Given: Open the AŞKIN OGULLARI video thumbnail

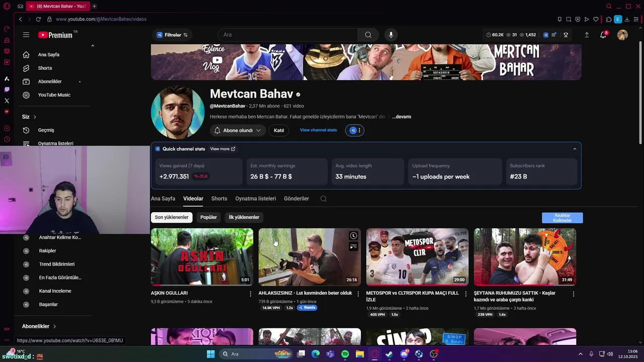Looking at the screenshot, I should [x=202, y=257].
